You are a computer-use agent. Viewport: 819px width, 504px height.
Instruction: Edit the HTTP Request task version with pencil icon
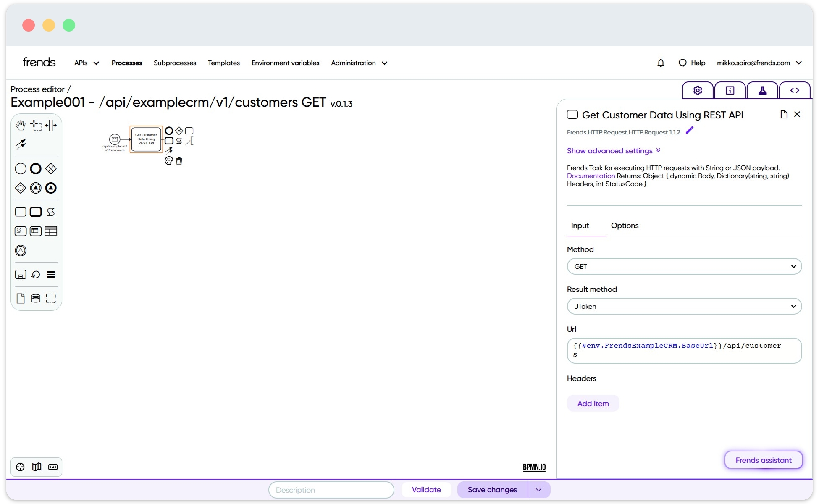point(689,131)
